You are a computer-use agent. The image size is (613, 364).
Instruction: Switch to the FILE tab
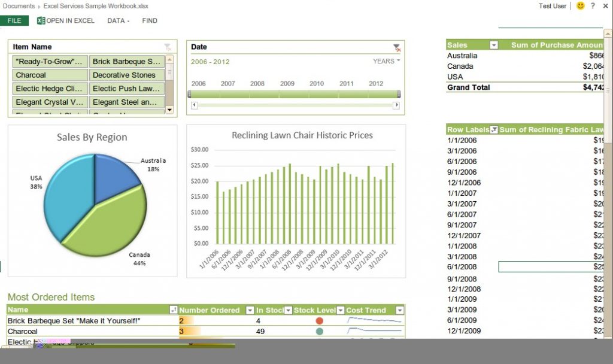coord(14,20)
